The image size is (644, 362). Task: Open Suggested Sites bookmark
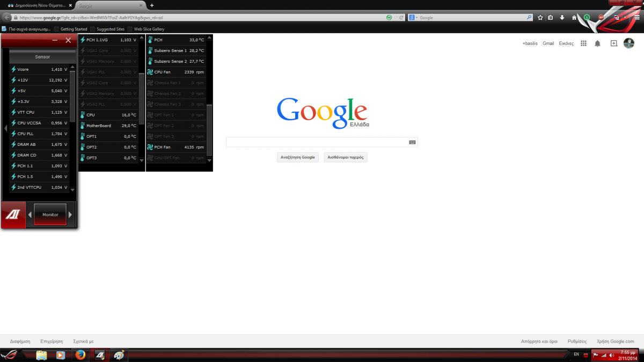[x=107, y=29]
